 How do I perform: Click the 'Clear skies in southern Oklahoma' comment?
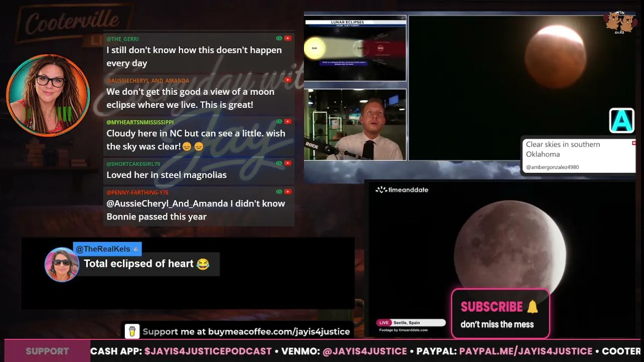(x=563, y=149)
